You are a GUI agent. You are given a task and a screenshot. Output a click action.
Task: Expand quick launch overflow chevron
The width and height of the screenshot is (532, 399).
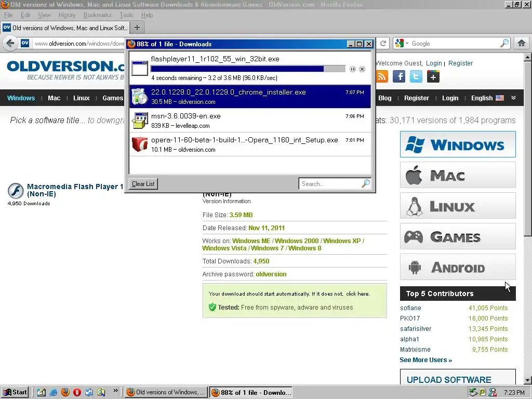(115, 390)
